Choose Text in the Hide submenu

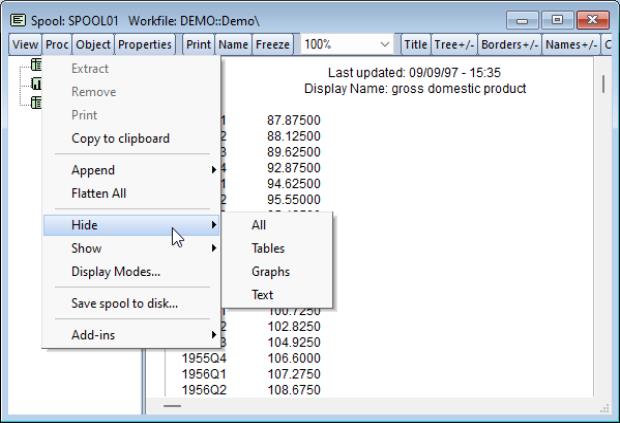(x=262, y=295)
